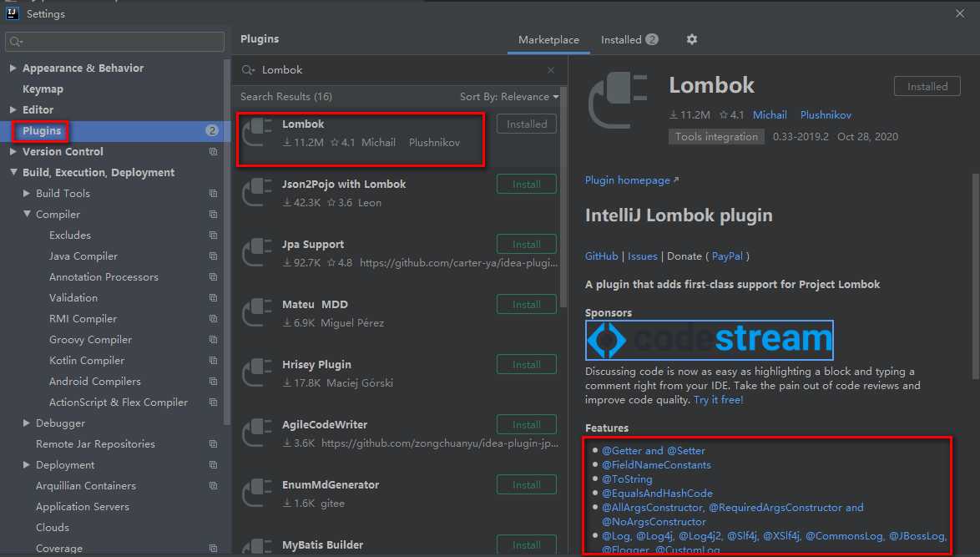Expand the Build Tools node
The image size is (980, 557).
(x=26, y=194)
